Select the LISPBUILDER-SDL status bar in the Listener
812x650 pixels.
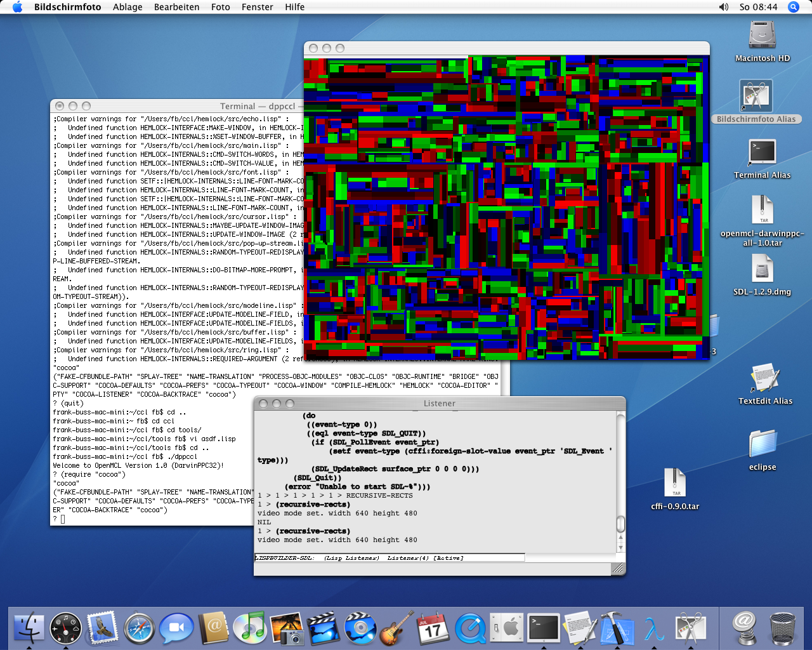[x=389, y=557]
